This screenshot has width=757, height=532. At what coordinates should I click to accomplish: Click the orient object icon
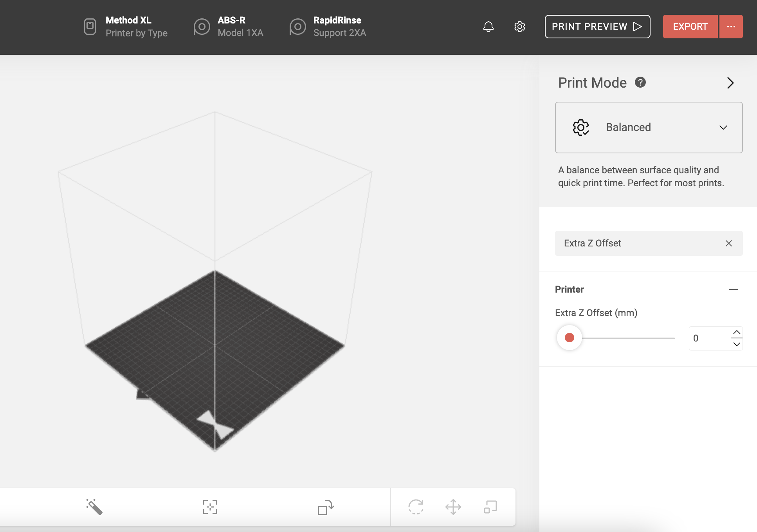(x=325, y=507)
